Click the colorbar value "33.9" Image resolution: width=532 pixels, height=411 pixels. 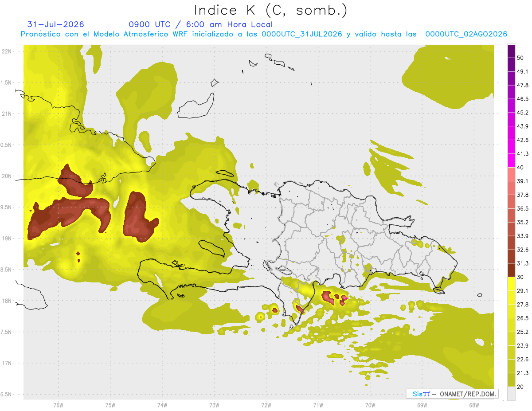tap(523, 236)
